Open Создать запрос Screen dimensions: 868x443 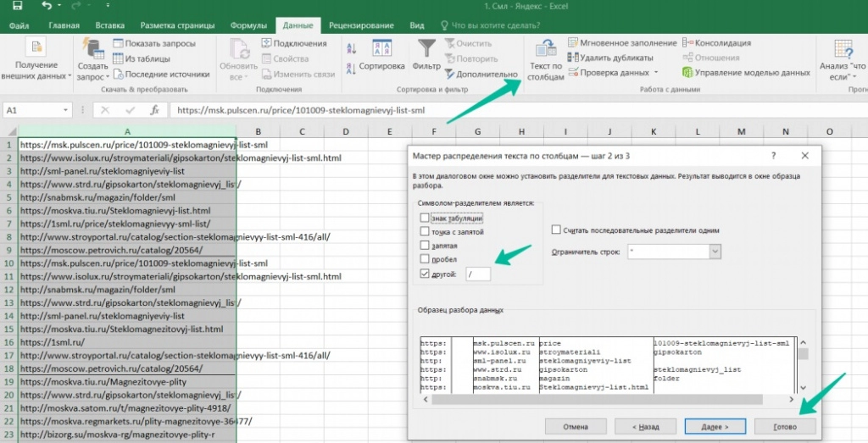(92, 60)
